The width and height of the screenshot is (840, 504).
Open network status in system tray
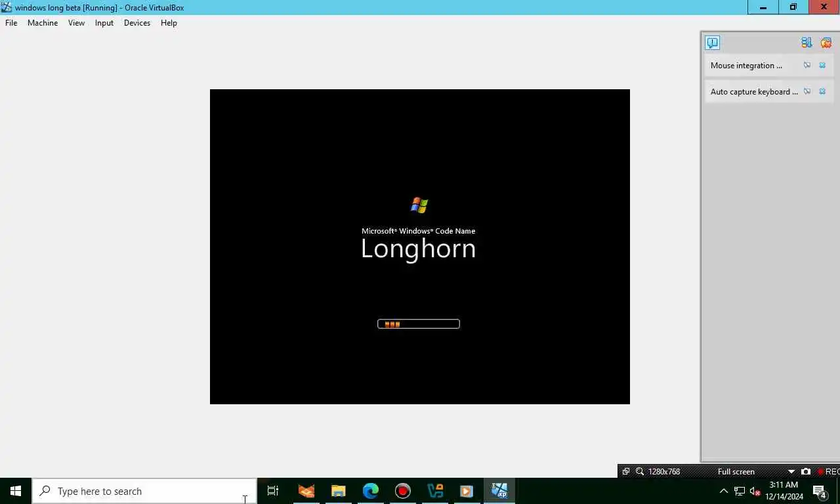[x=739, y=491]
